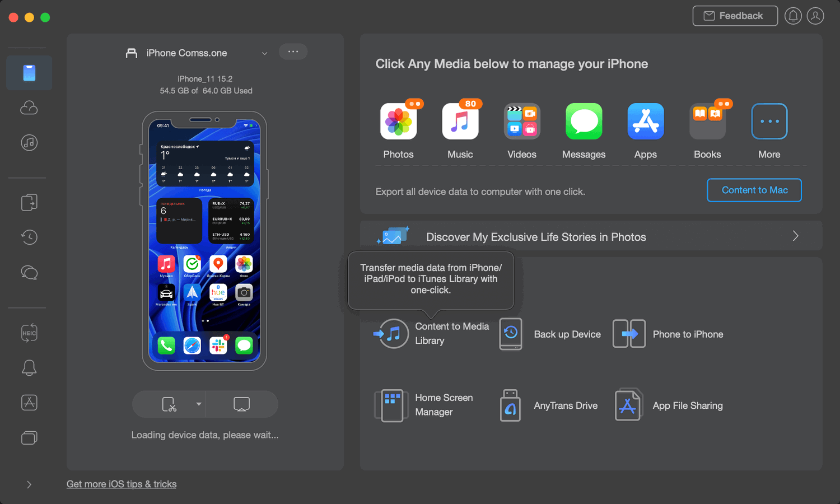Screen dimensions: 840x504
Task: Open App Downloader sidebar icon
Action: pos(29,403)
